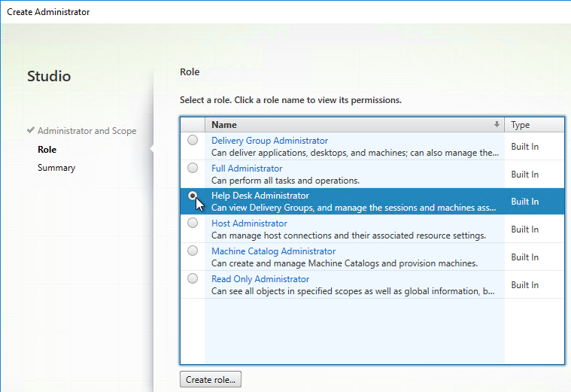
Task: Click 'Can view Delivery Groups' description text
Action: click(x=354, y=208)
